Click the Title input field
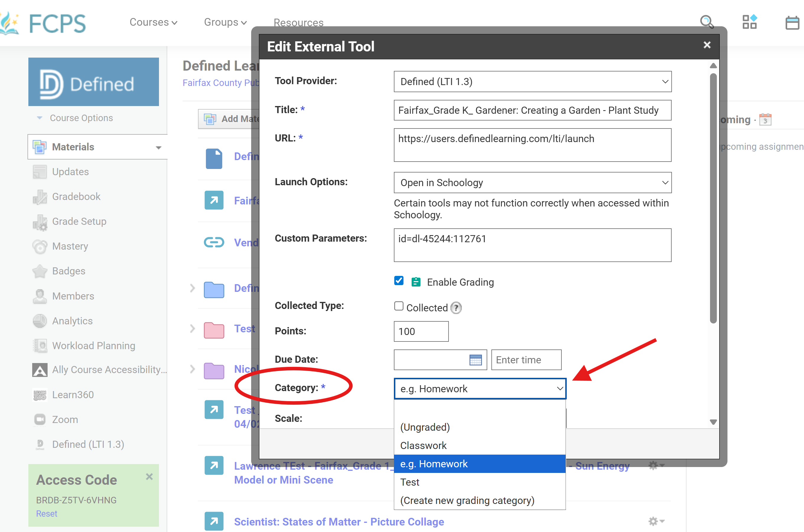 [532, 110]
